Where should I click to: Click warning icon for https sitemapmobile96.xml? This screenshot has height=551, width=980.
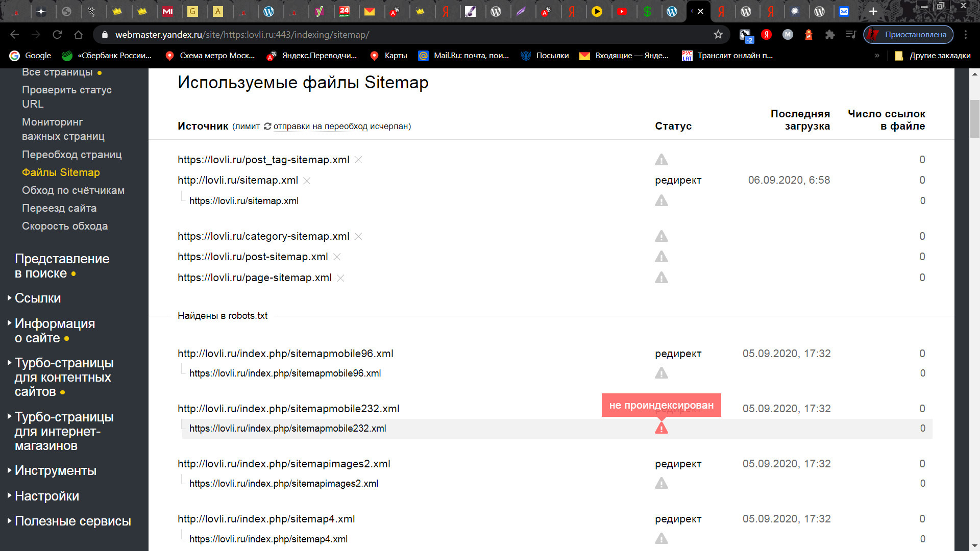point(661,373)
